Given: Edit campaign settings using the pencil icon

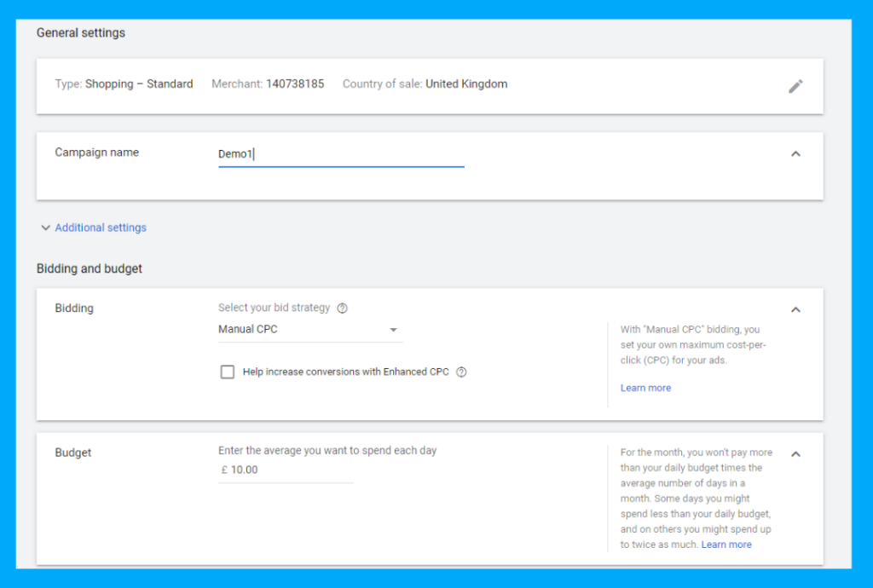Looking at the screenshot, I should pyautogui.click(x=795, y=85).
